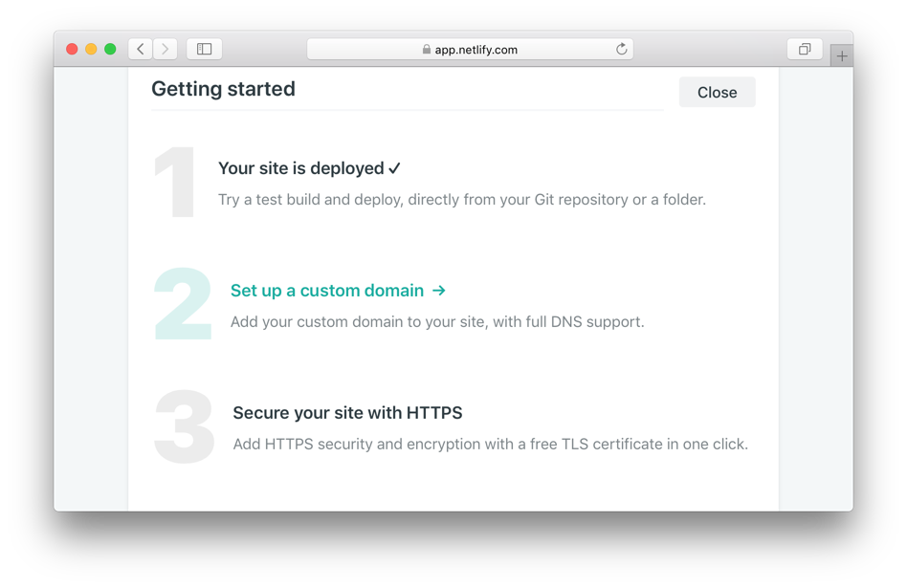Screen dimensions: 907x588
Task: Close the Getting started panel
Action: point(717,92)
